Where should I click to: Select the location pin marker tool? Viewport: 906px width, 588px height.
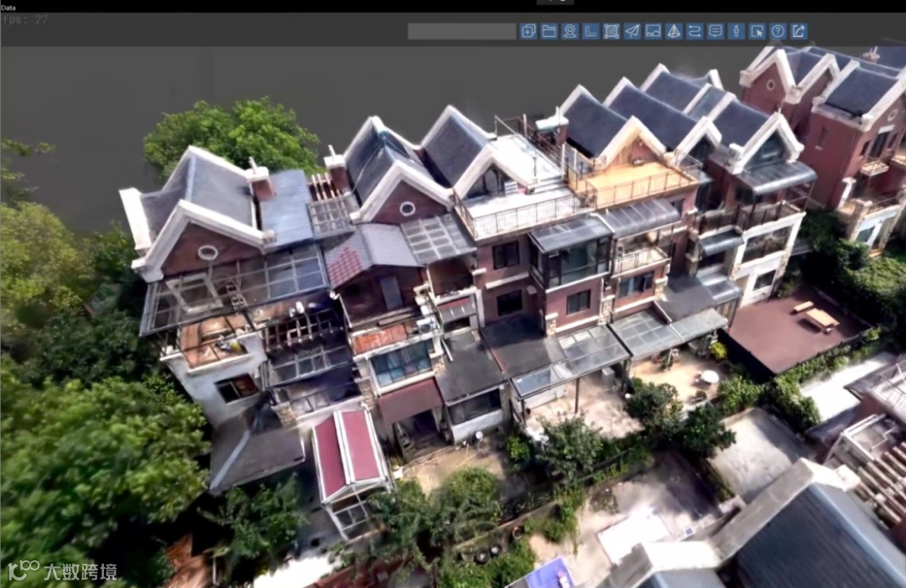pos(570,31)
